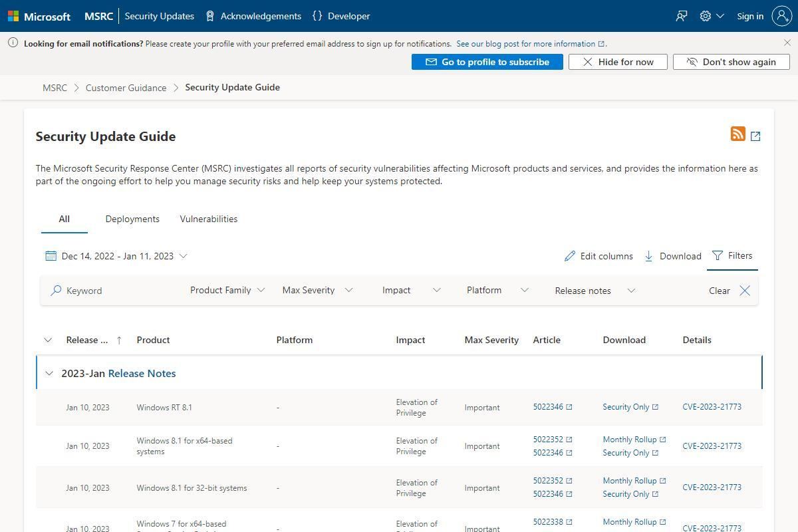Image resolution: width=798 pixels, height=532 pixels.
Task: Click mail icon on subscribe button
Action: pos(431,62)
